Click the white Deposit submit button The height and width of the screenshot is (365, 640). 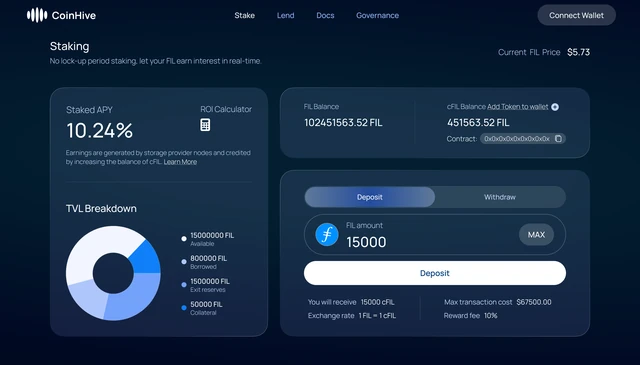pyautogui.click(x=435, y=273)
